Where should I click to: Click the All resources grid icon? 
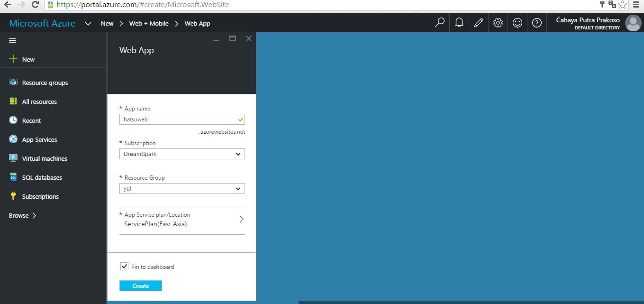click(x=13, y=101)
